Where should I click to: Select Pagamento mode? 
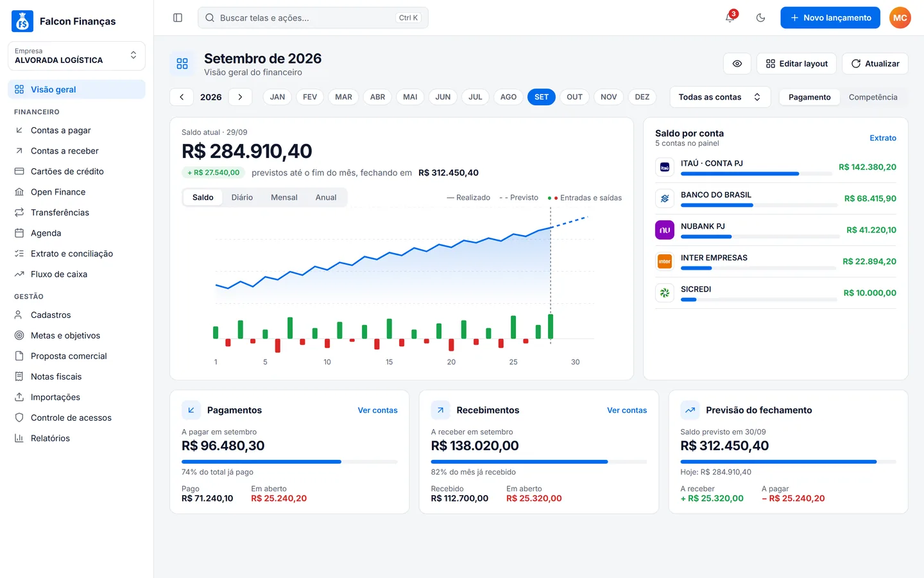(x=809, y=97)
